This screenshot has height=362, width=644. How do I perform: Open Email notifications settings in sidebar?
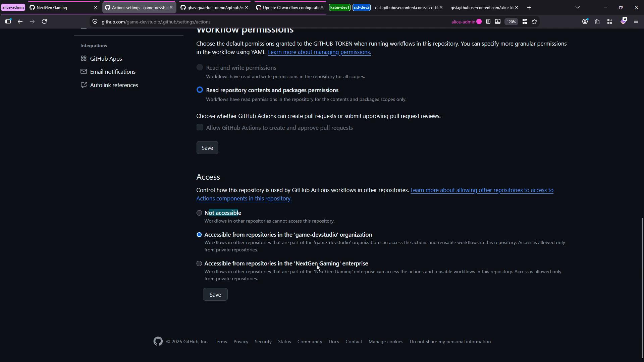108,72
